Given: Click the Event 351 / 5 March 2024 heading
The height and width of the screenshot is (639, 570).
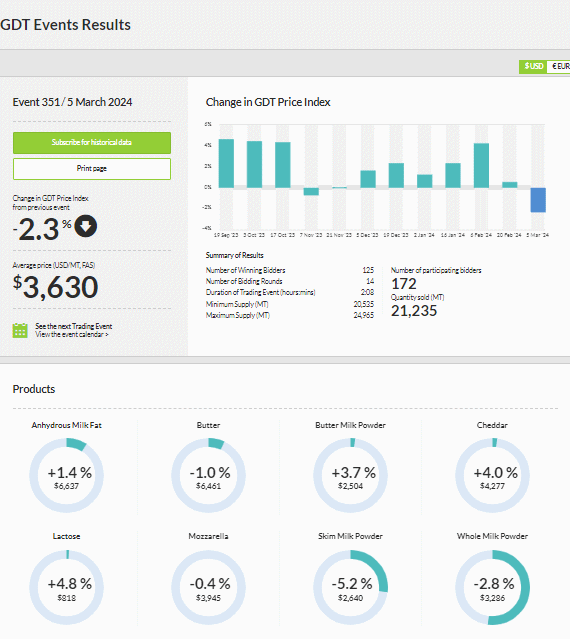Looking at the screenshot, I should pyautogui.click(x=73, y=102).
